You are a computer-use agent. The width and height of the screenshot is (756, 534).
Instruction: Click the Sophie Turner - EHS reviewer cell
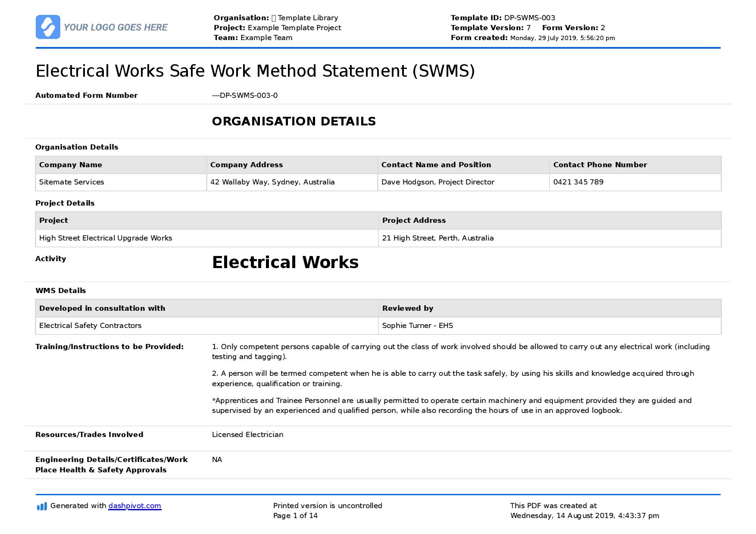(x=417, y=326)
